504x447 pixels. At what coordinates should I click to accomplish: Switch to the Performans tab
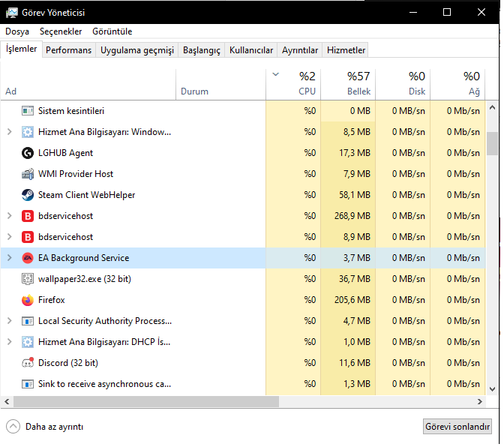pos(69,50)
